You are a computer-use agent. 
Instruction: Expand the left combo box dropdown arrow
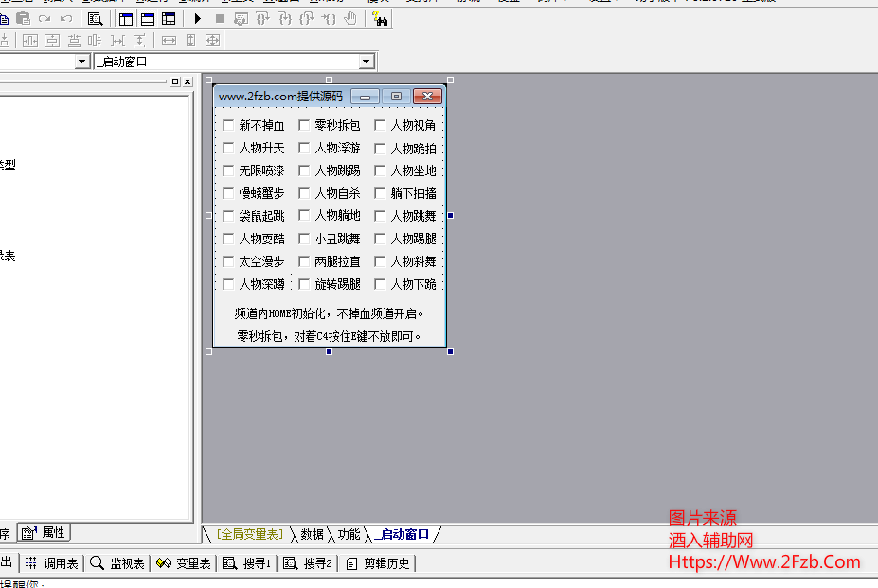(x=81, y=62)
